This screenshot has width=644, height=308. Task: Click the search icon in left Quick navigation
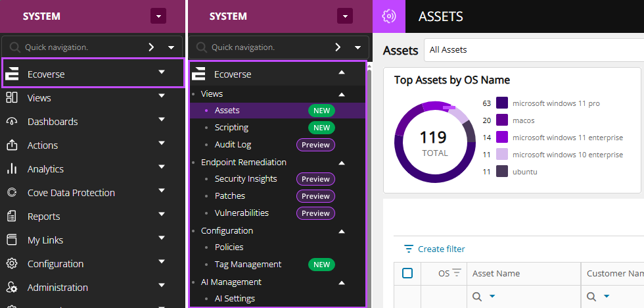[x=14, y=47]
